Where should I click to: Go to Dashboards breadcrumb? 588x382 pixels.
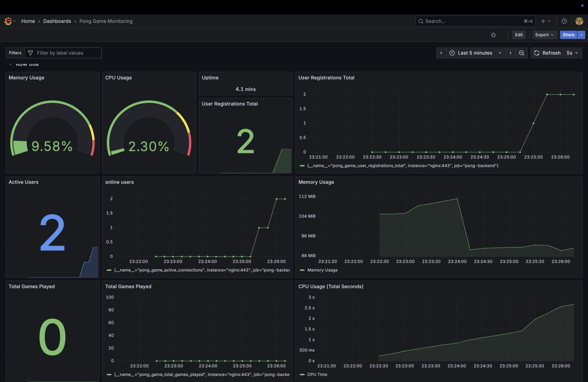click(x=57, y=21)
